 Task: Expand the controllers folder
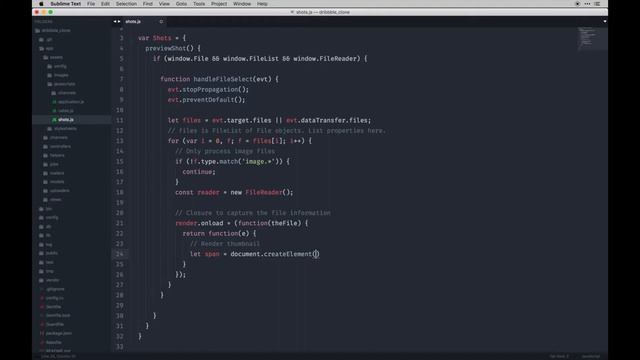pyautogui.click(x=57, y=146)
